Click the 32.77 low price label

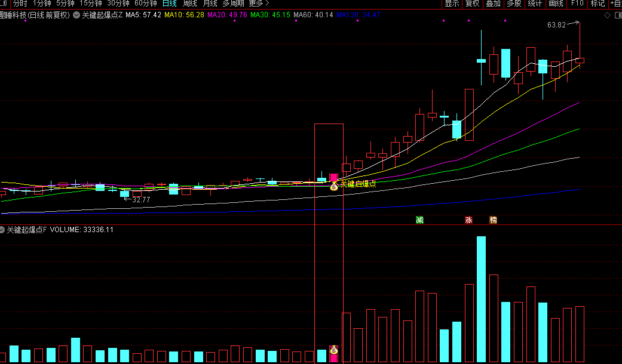coord(141,200)
